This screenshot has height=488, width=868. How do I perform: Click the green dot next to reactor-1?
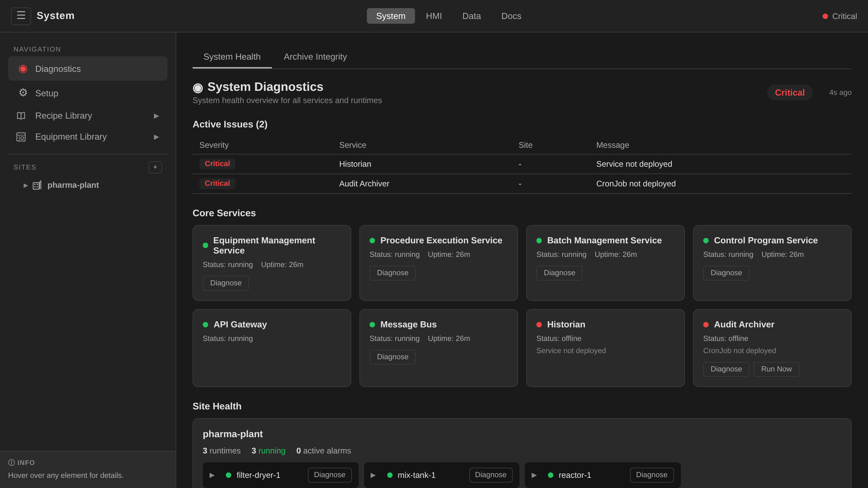(551, 475)
